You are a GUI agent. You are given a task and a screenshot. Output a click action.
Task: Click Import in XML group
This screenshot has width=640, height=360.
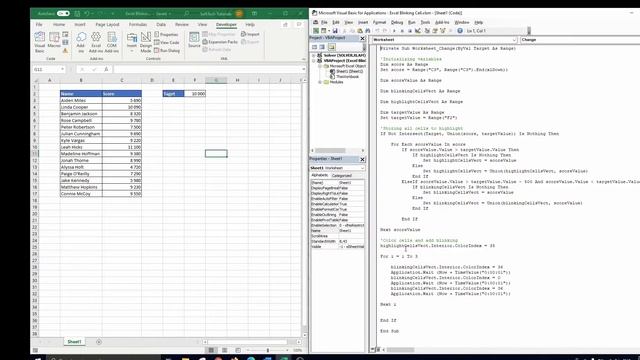pos(250,34)
